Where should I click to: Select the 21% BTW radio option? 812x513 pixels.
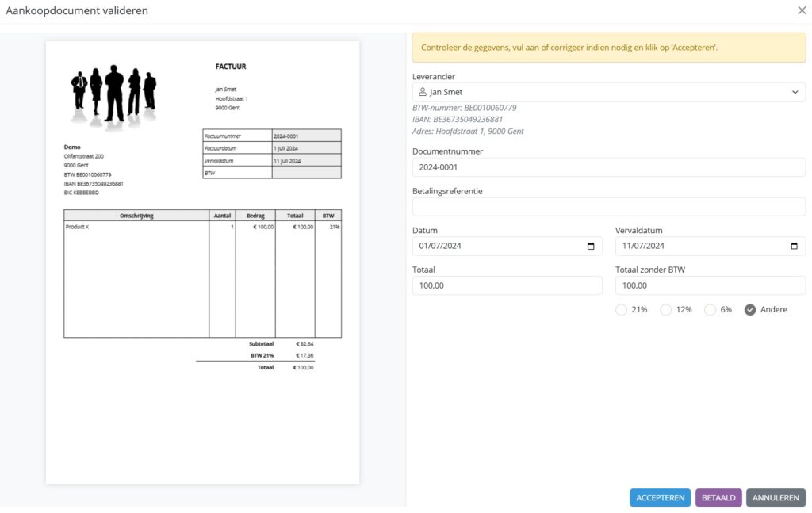tap(621, 310)
